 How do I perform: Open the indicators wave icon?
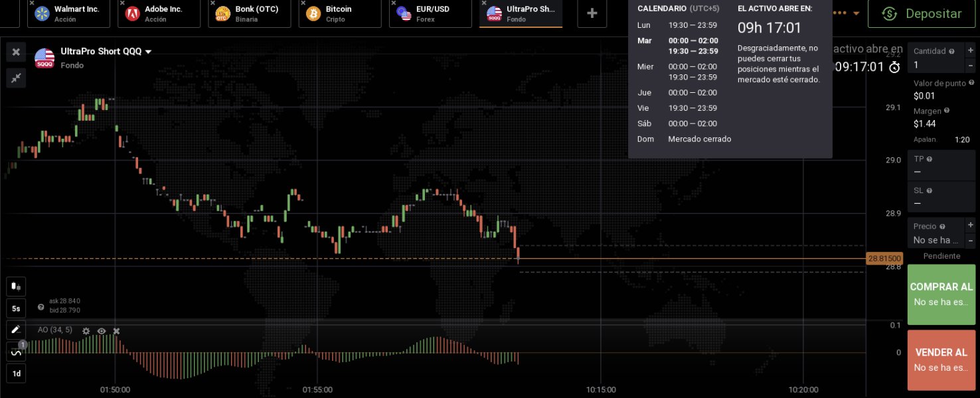pos(16,352)
